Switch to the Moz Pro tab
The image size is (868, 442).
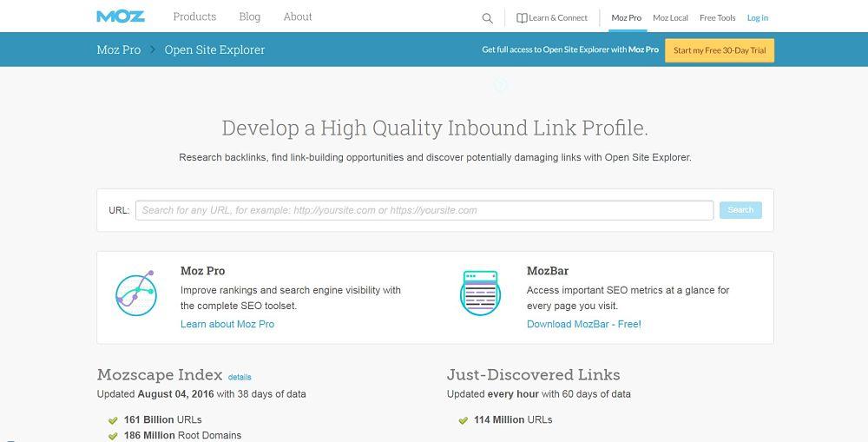(x=627, y=17)
